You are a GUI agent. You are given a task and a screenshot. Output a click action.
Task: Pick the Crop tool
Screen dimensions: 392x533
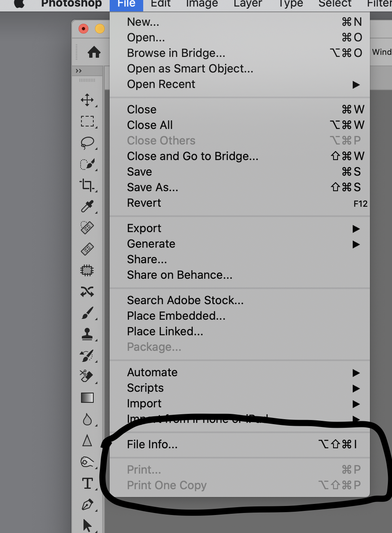click(88, 185)
